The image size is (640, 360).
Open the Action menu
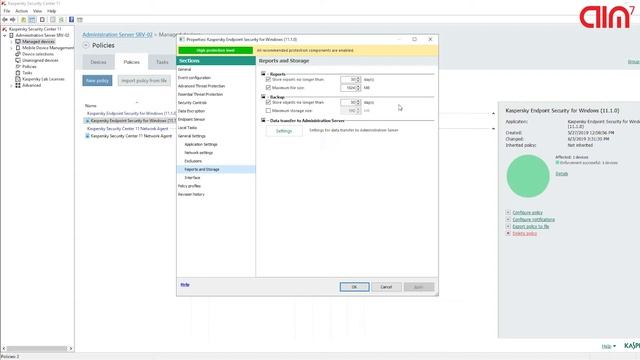(22, 11)
